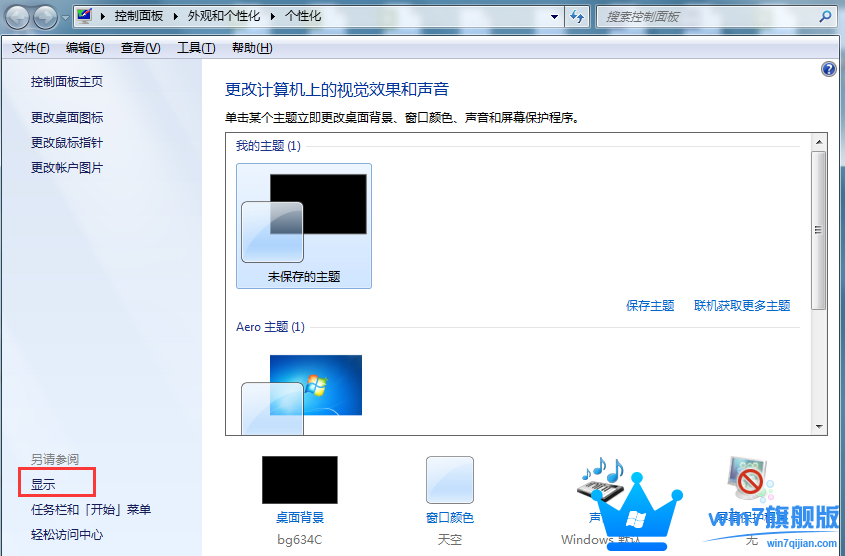Open the help question mark icon

828,69
